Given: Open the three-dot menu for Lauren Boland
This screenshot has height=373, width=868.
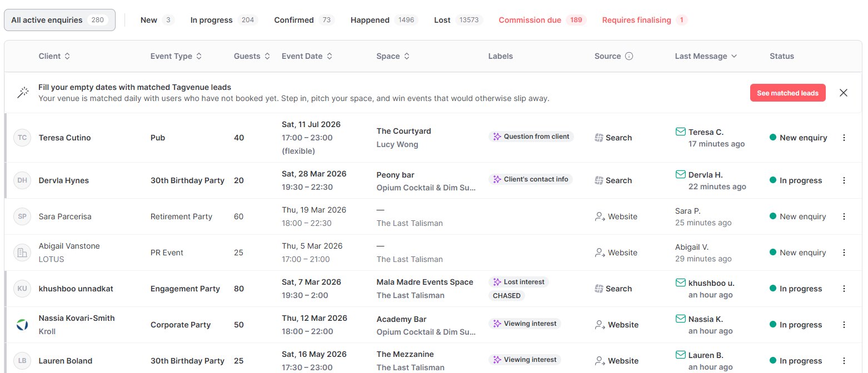Looking at the screenshot, I should [844, 361].
